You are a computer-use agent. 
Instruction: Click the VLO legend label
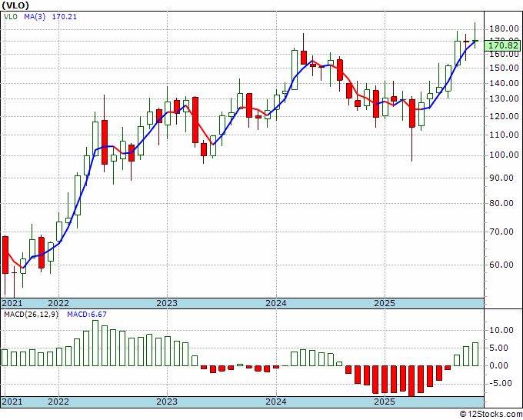coord(11,17)
